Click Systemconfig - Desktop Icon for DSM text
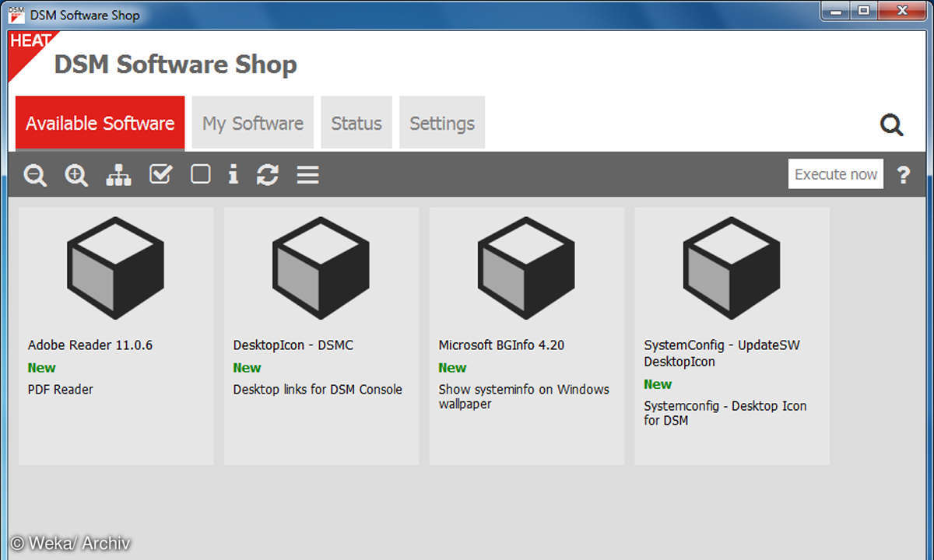Screen dimensions: 934x560 pos(725,413)
